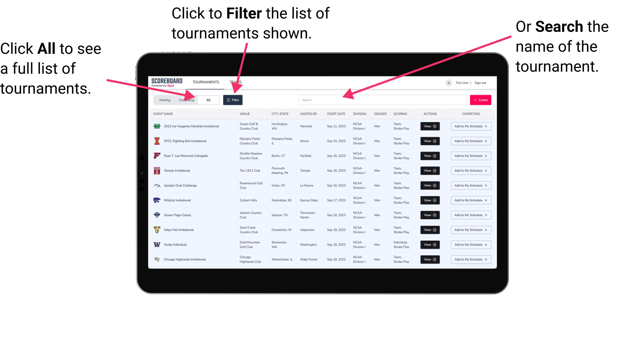Select the Hosting tab filter
Image resolution: width=644 pixels, height=346 pixels.
click(x=163, y=100)
